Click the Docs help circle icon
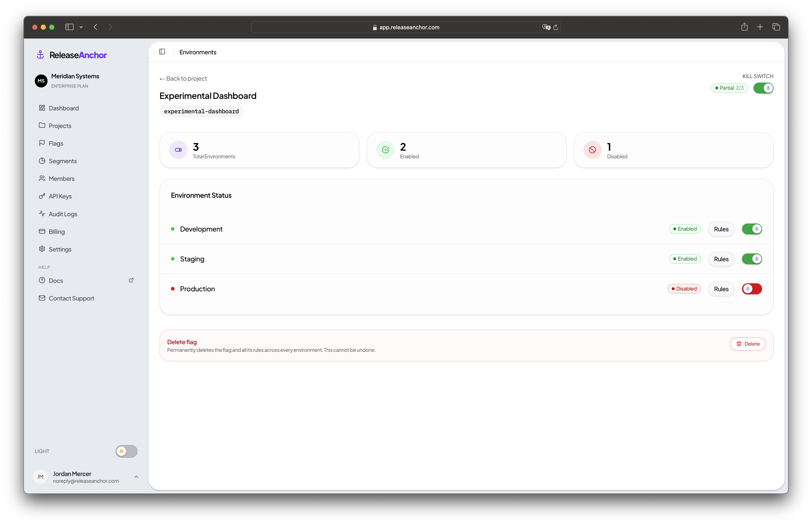The width and height of the screenshot is (812, 525). (42, 280)
